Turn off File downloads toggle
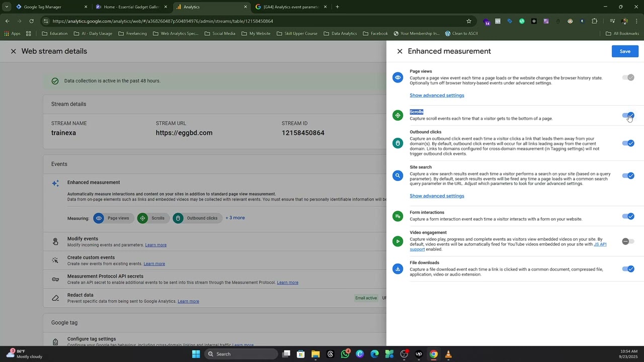 tap(628, 269)
